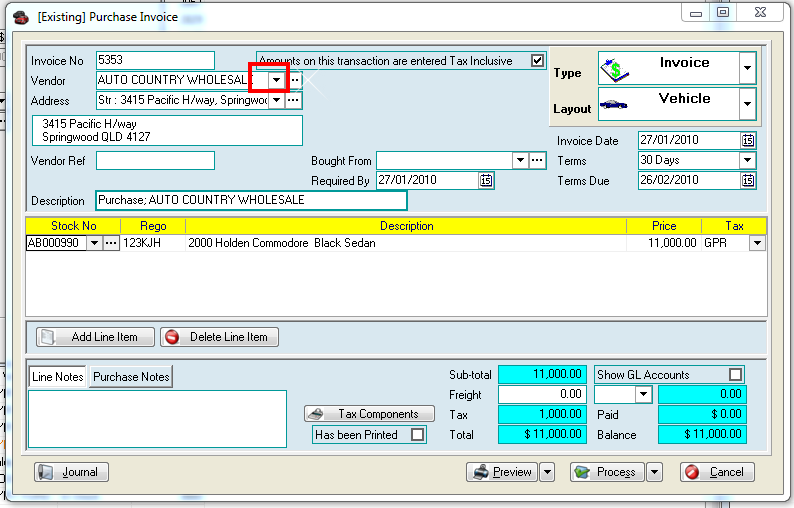Viewport: 794px width, 508px height.
Task: Click the Vendor Ref input field
Action: pyautogui.click(x=155, y=161)
